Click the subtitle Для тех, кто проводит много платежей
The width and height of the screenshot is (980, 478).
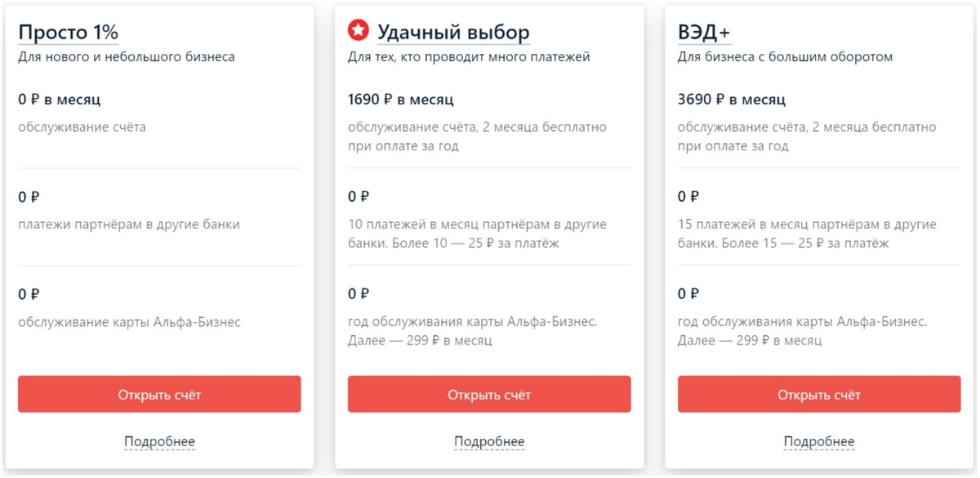tap(469, 57)
